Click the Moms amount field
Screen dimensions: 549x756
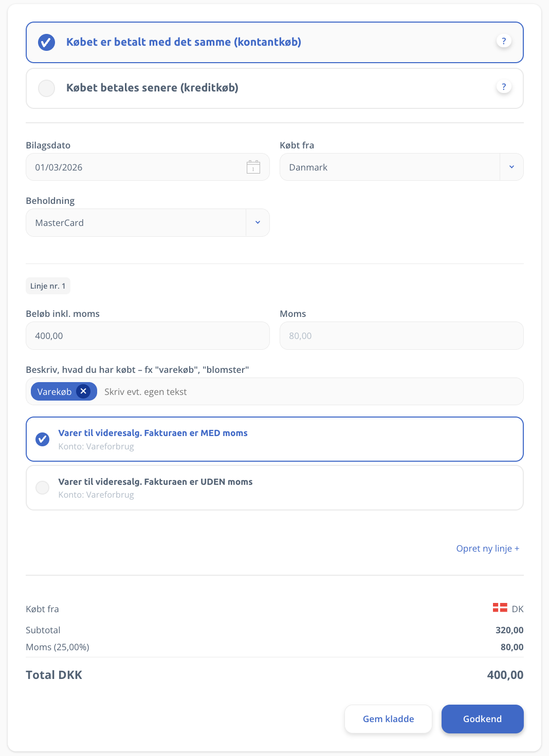(401, 336)
